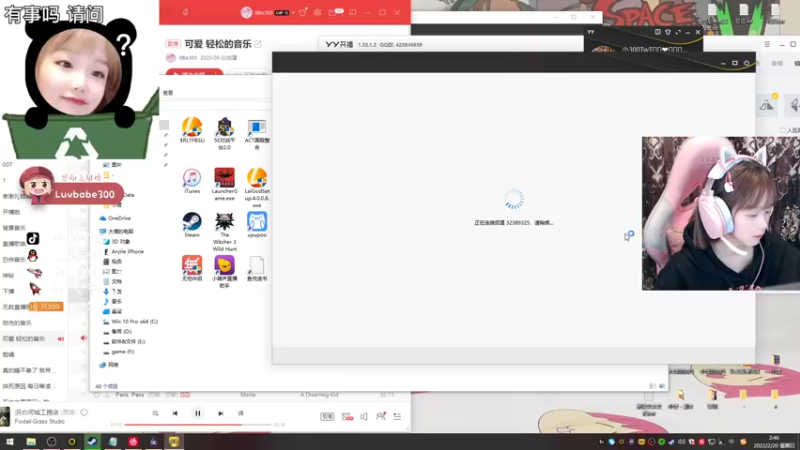Open the hamburger menu in right window

click(767, 44)
